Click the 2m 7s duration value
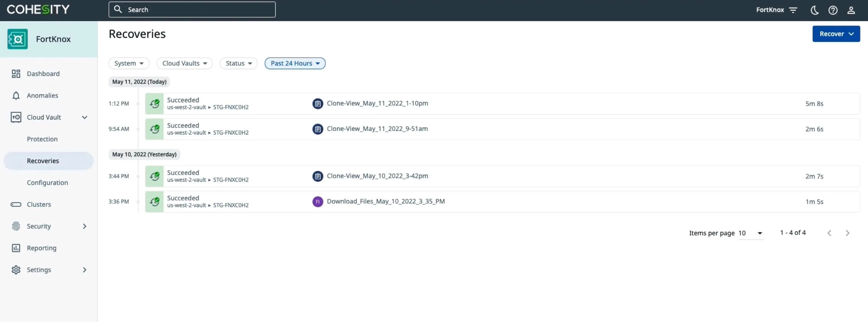 (814, 177)
